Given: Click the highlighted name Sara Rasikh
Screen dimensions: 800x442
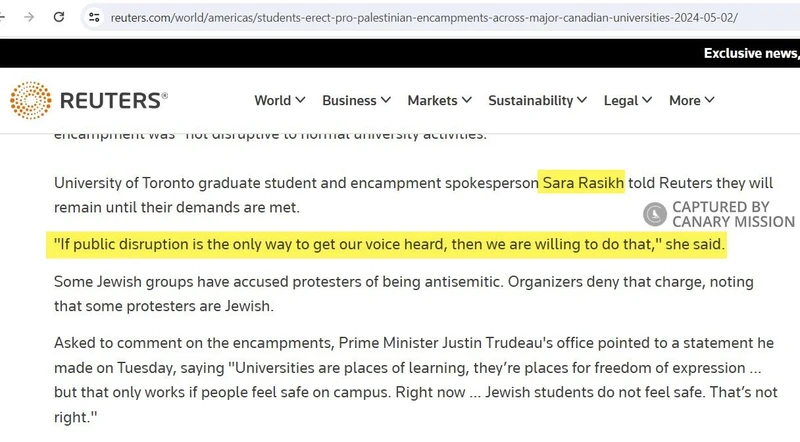Looking at the screenshot, I should click(x=583, y=183).
